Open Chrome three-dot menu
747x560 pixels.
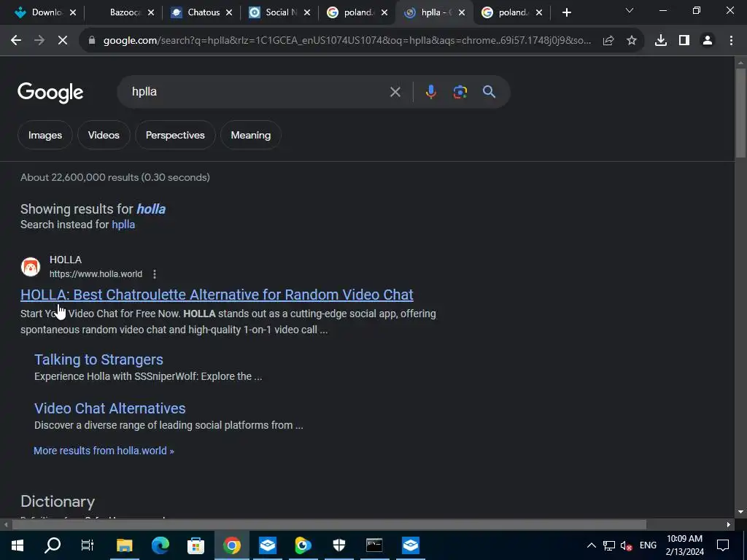[731, 41]
